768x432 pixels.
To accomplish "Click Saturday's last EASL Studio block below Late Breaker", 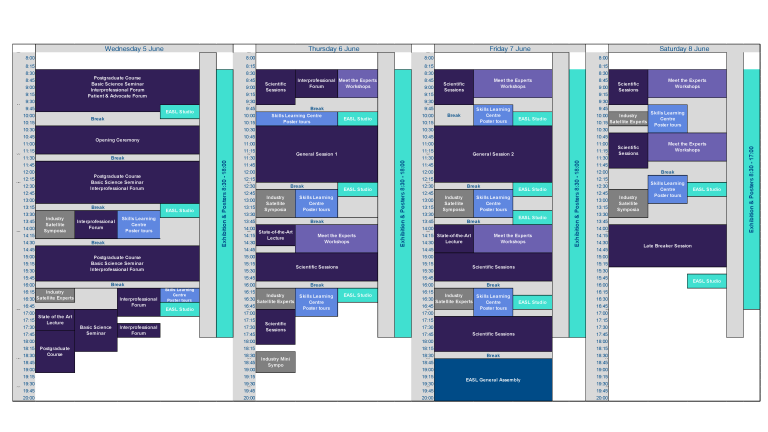I will tap(706, 281).
